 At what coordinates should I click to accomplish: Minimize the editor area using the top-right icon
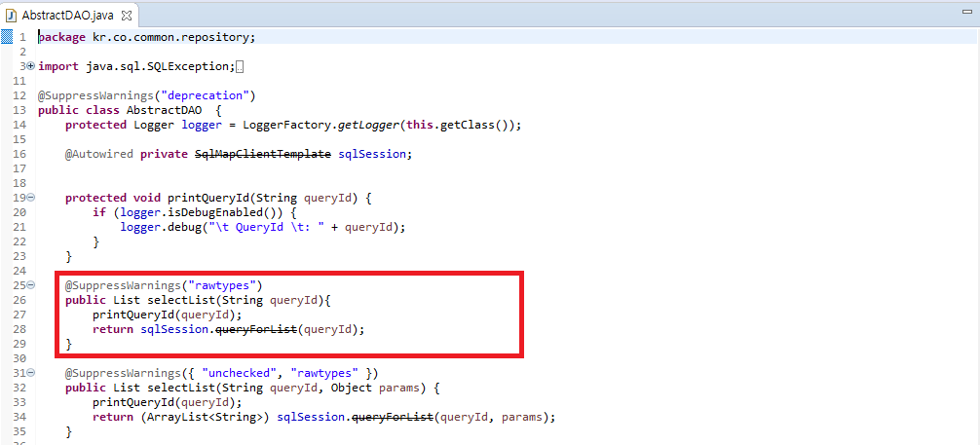click(x=967, y=12)
